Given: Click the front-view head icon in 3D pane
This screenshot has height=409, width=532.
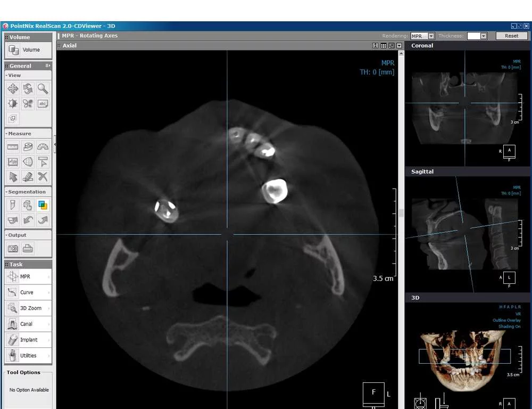Looking at the screenshot, I should tap(421, 402).
